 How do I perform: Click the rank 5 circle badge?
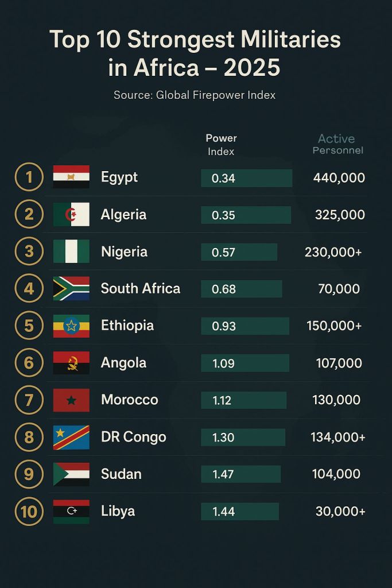pyautogui.click(x=29, y=326)
